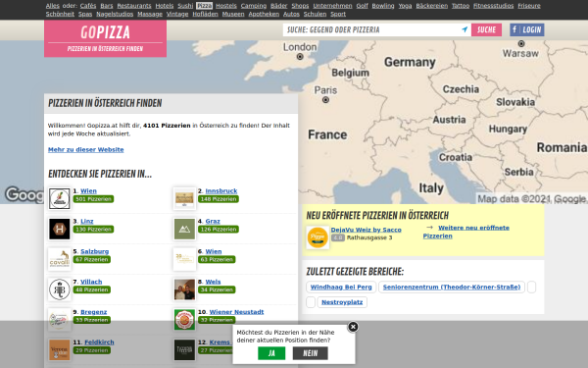The image size is (588, 368).
Task: Open the Wels thumbnail showing two people
Action: [x=184, y=289]
